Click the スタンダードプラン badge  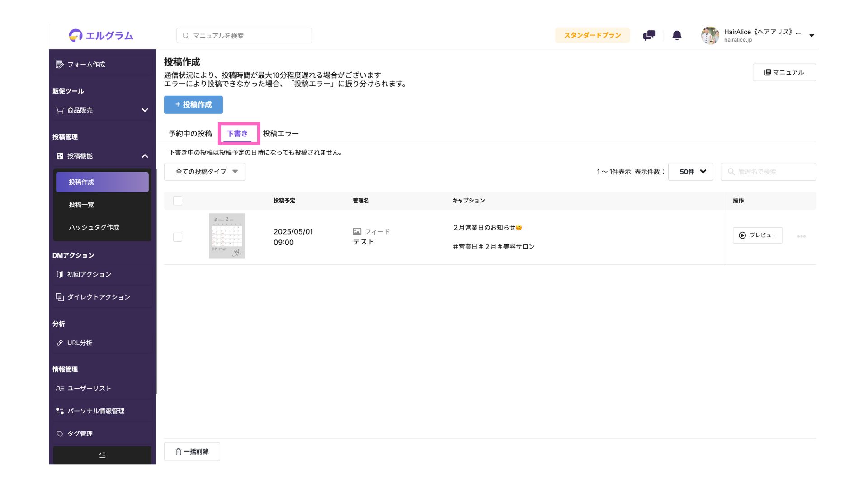click(592, 35)
